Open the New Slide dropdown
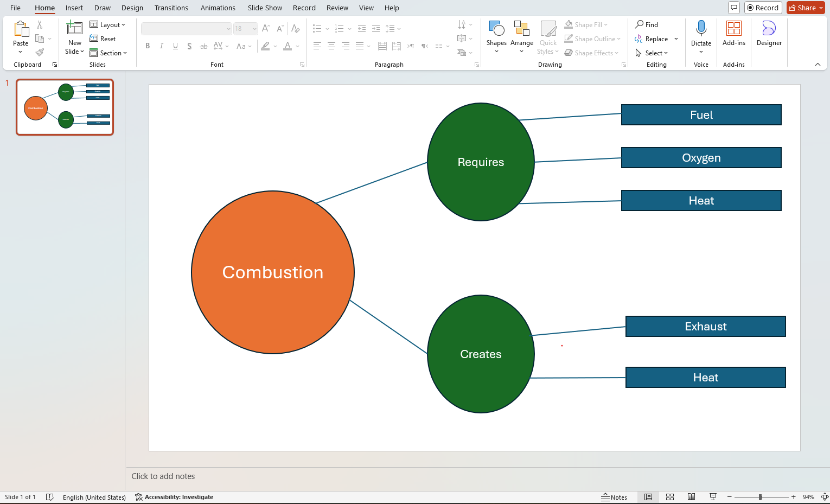 pyautogui.click(x=74, y=52)
